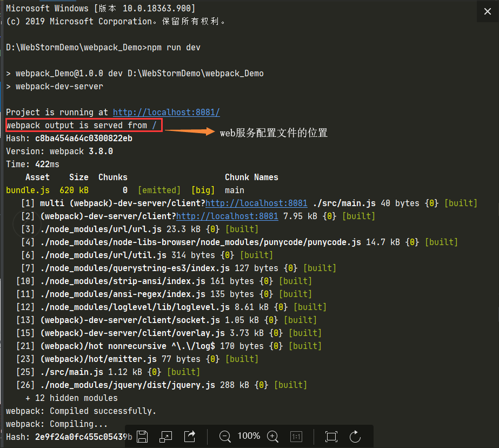Click the '620 kB' size value
This screenshot has height=448, width=499.
(74, 190)
